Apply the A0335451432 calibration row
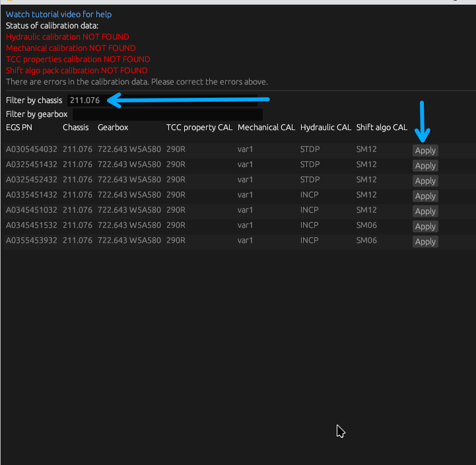The width and height of the screenshot is (476, 465). (x=425, y=196)
